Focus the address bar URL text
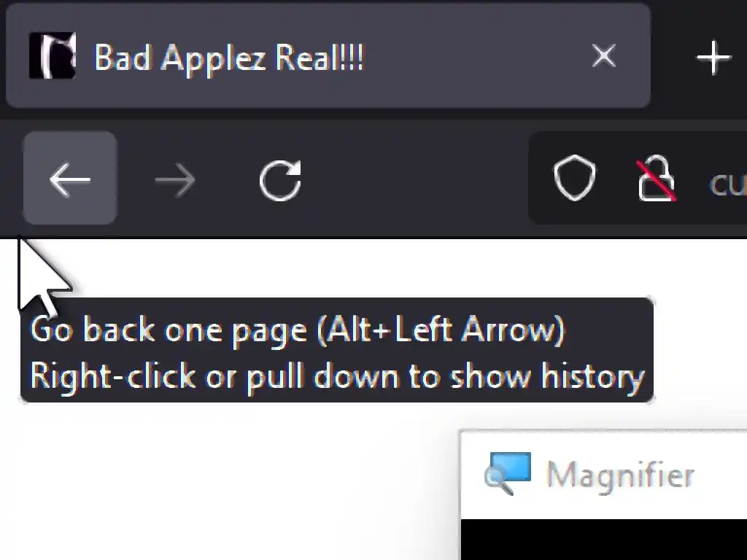The width and height of the screenshot is (747, 560). (727, 184)
